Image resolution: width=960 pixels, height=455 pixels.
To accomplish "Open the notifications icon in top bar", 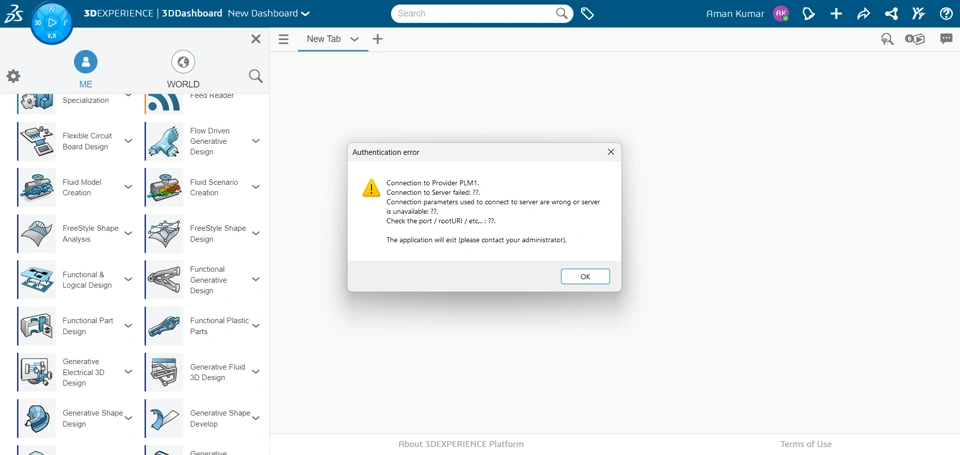I will [809, 14].
